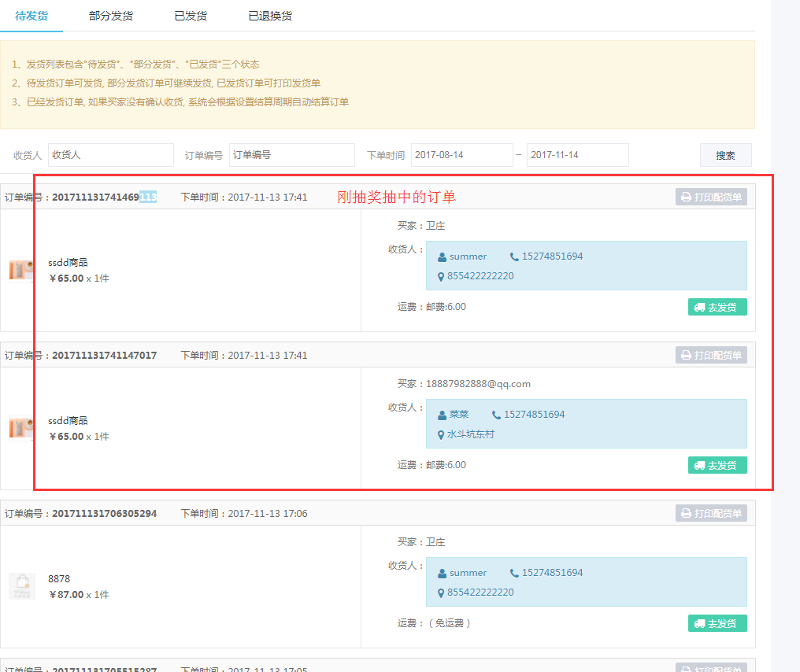Open end date field 2017-11-14
The height and width of the screenshot is (672, 800).
tap(577, 155)
